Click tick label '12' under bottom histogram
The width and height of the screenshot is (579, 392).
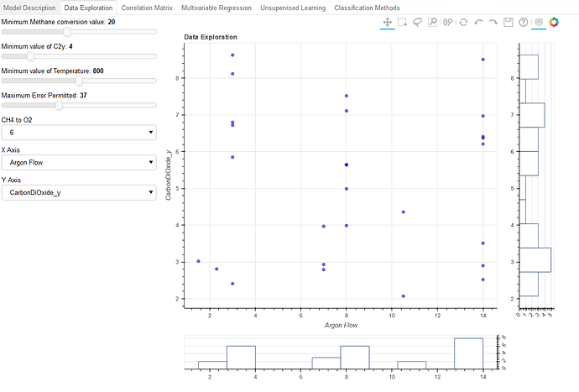437,377
